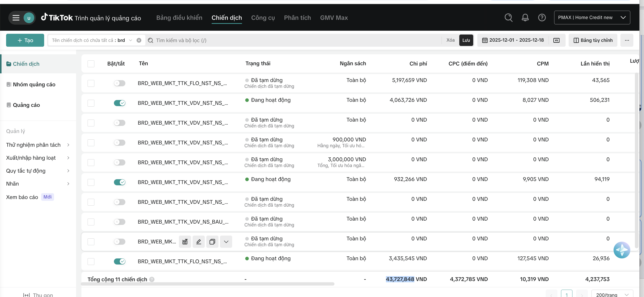Viewport: 644px width, 297px height.
Task: Open the view data chart icon in hovered row
Action: [x=185, y=242]
